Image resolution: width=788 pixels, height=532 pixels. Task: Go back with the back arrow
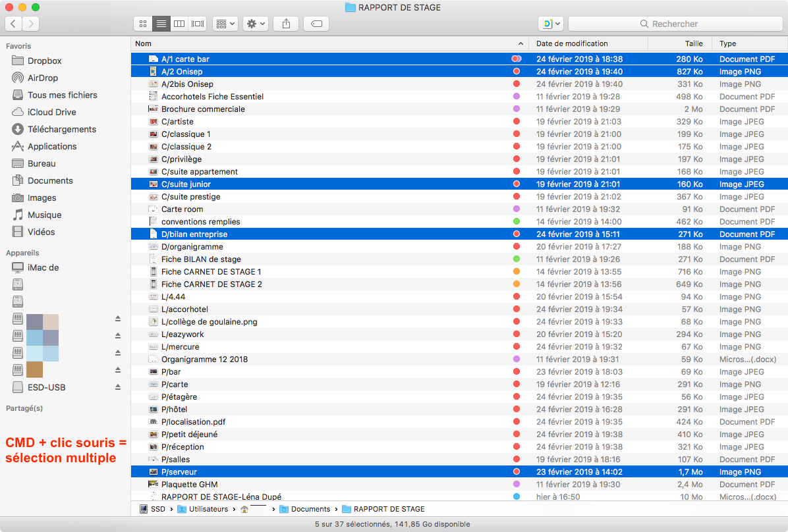tap(13, 24)
